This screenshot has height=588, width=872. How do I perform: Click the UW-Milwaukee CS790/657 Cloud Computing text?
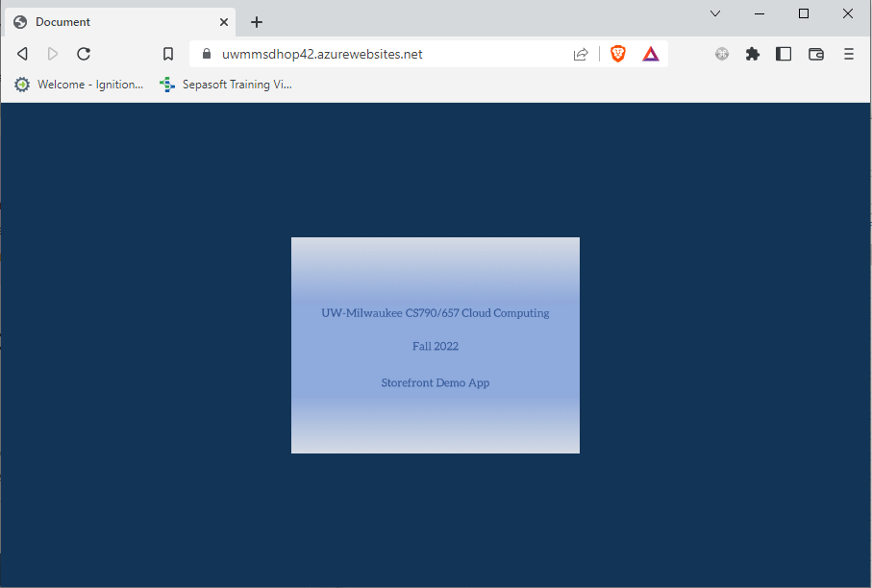pos(435,313)
